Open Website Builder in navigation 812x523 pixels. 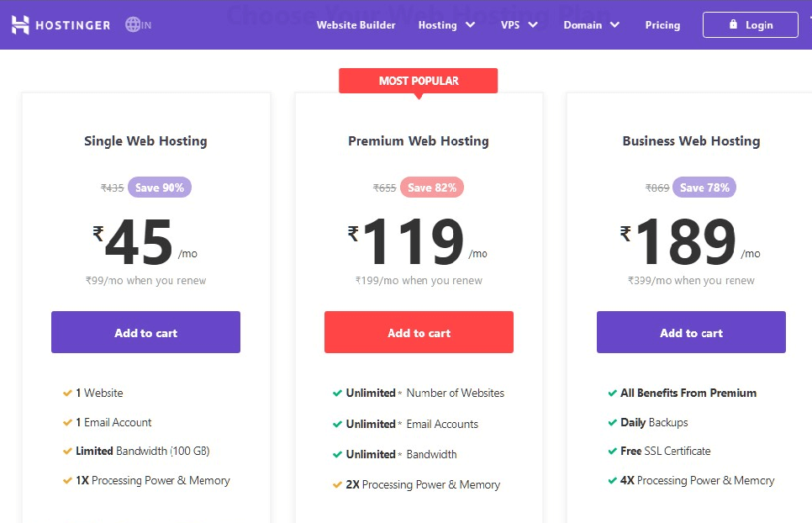(x=356, y=25)
